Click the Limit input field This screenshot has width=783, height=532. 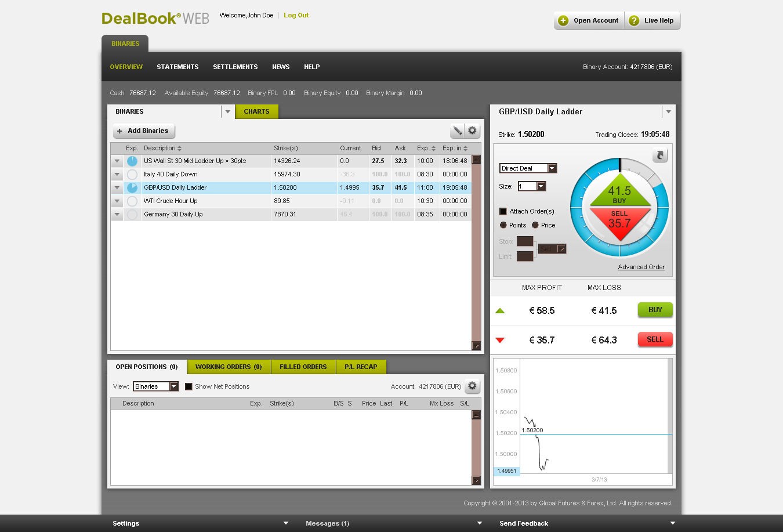point(525,256)
